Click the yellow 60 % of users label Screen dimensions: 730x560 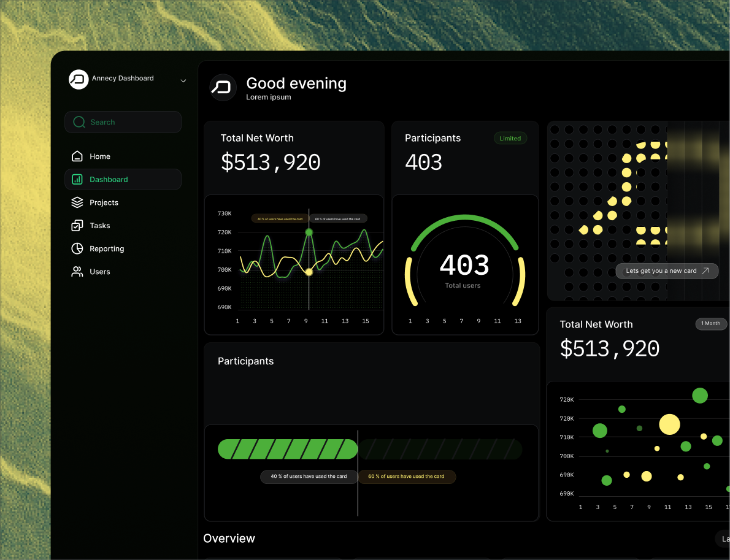coord(407,477)
